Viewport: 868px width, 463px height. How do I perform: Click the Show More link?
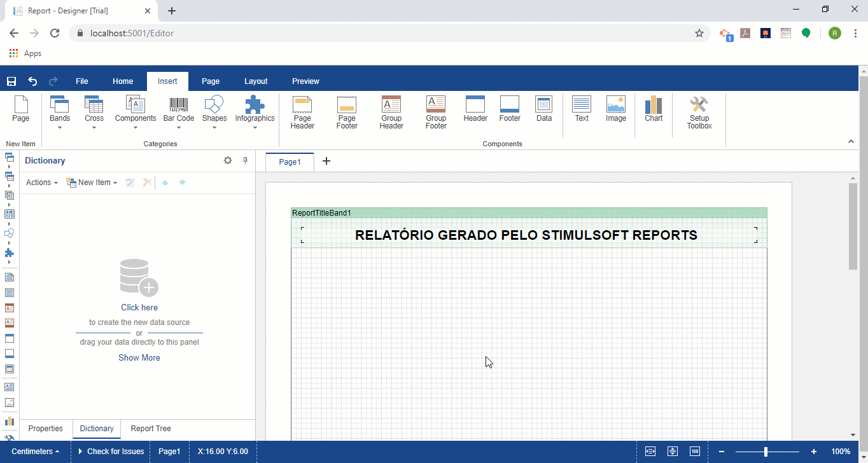pyautogui.click(x=139, y=358)
